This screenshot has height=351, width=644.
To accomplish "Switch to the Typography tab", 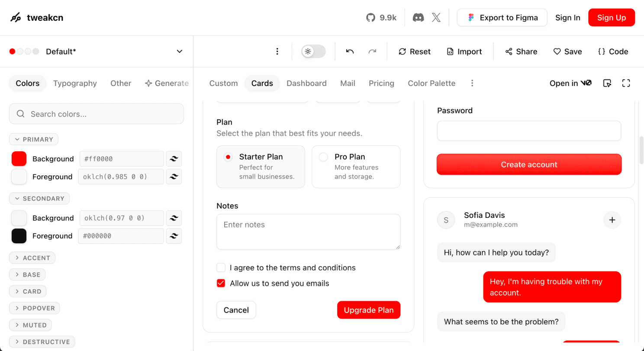I will point(75,83).
